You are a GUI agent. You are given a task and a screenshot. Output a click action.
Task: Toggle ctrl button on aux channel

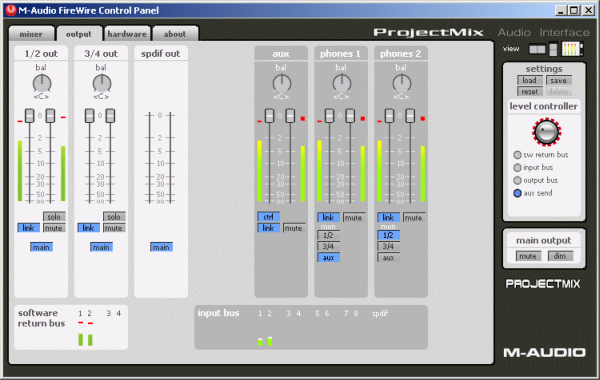click(x=269, y=217)
